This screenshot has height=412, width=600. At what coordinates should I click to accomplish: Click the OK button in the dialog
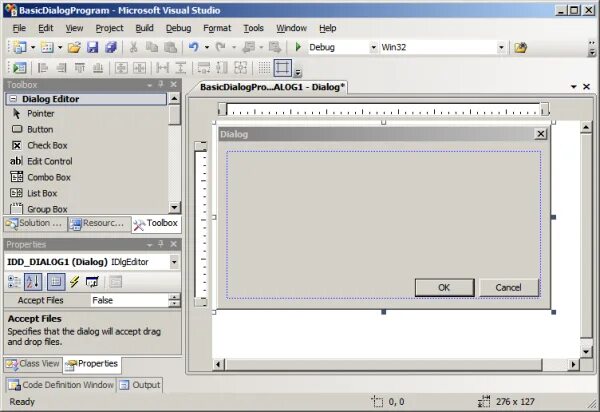point(444,288)
